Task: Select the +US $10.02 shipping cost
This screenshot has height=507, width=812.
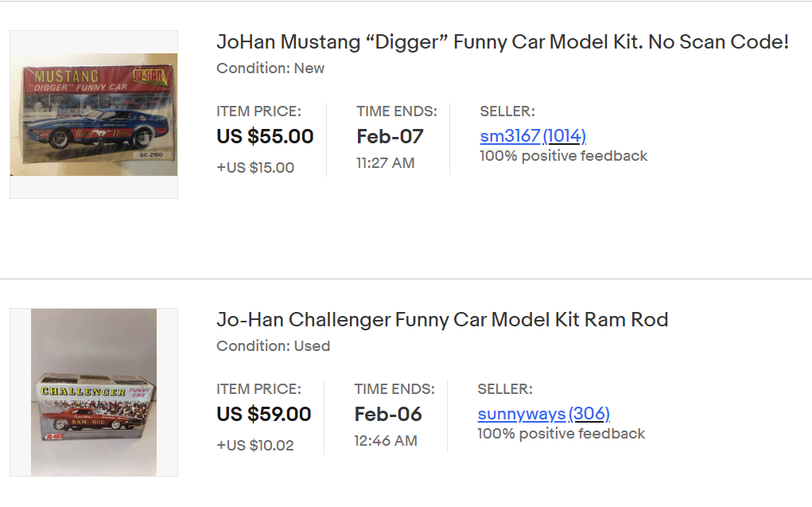Action: [255, 445]
